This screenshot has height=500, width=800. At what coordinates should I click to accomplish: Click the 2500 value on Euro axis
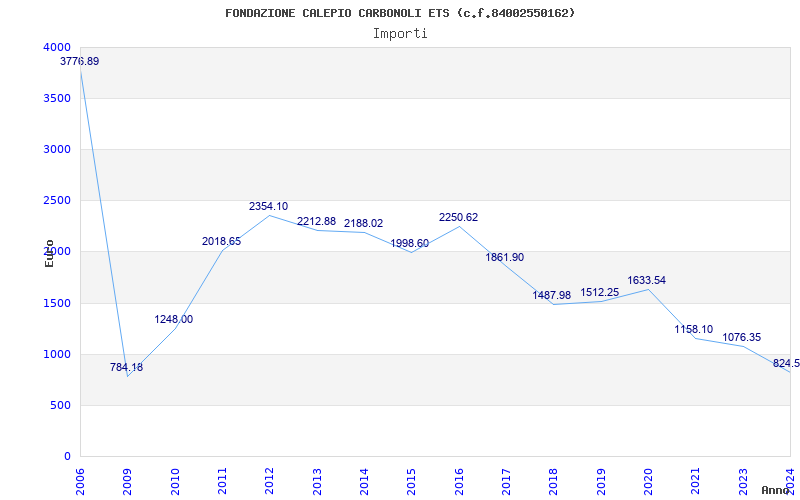(55, 201)
